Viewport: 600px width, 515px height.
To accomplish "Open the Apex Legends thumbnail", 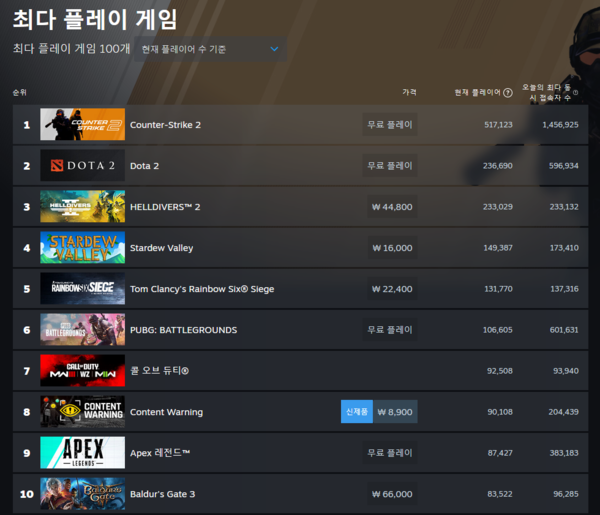I will pos(83,453).
